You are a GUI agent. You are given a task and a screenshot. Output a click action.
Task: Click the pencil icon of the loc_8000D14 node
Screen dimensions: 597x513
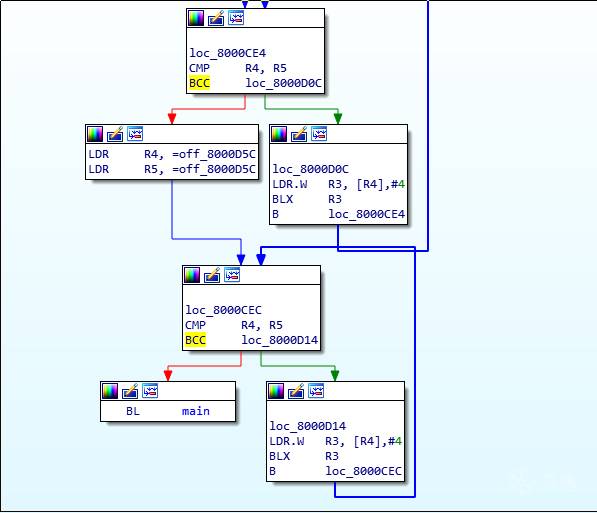click(295, 391)
